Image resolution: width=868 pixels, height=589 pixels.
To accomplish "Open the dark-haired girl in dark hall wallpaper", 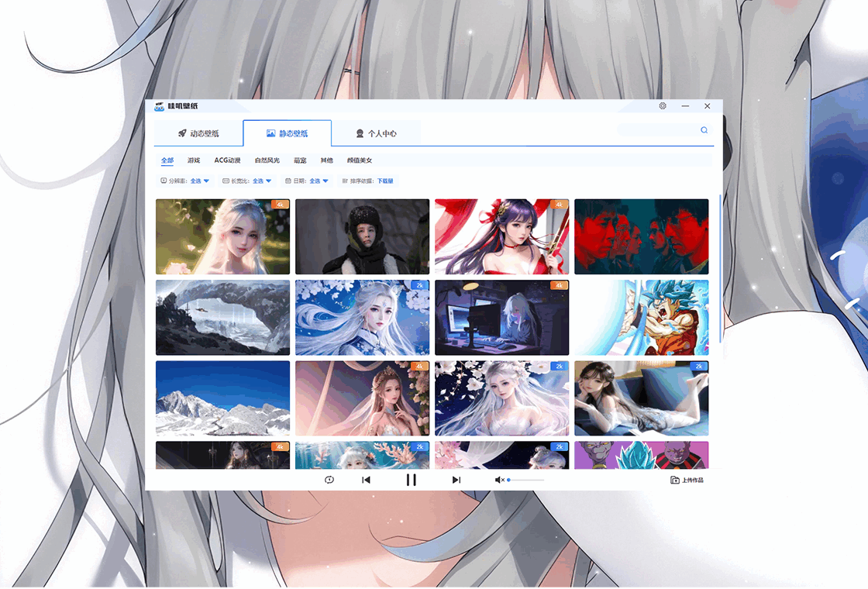I will (x=222, y=455).
